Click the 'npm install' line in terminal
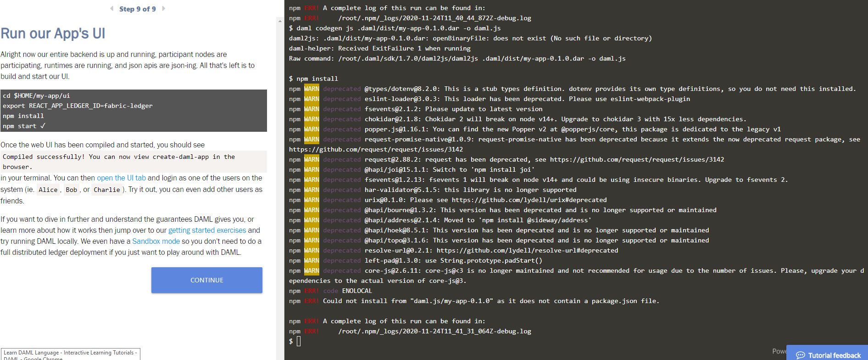 point(317,79)
